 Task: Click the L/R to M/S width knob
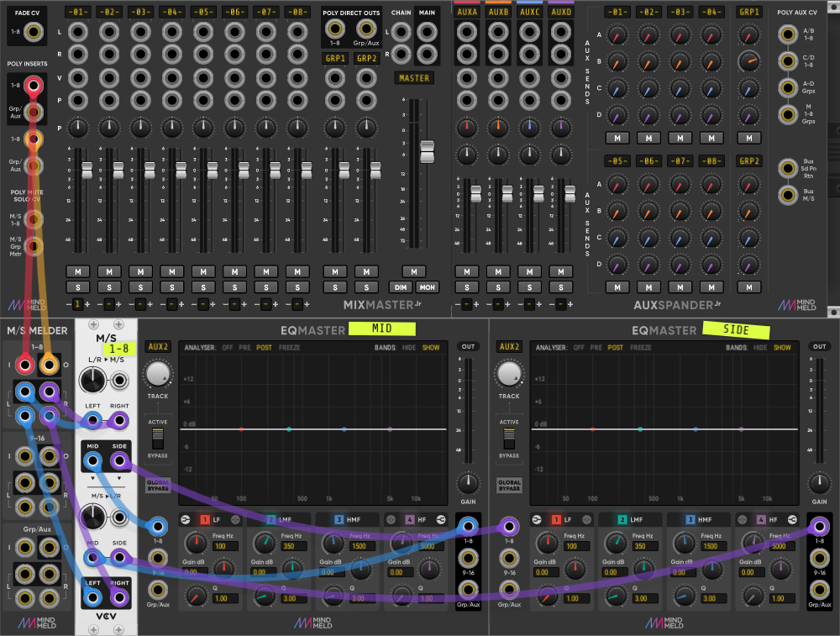point(92,381)
